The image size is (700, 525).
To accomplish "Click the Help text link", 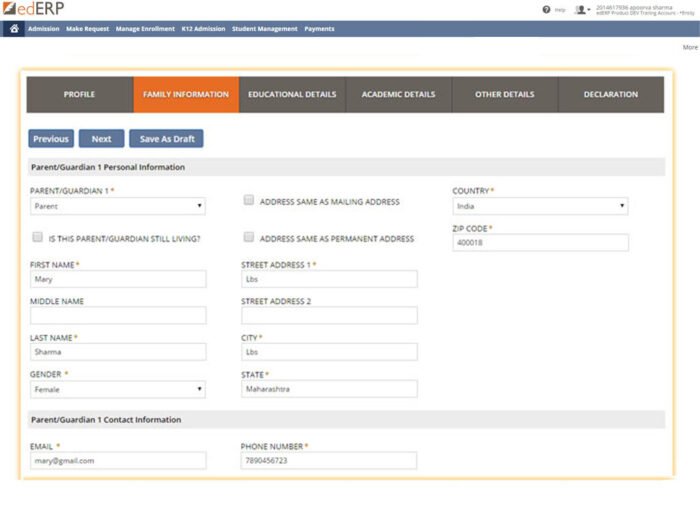I will pos(560,10).
